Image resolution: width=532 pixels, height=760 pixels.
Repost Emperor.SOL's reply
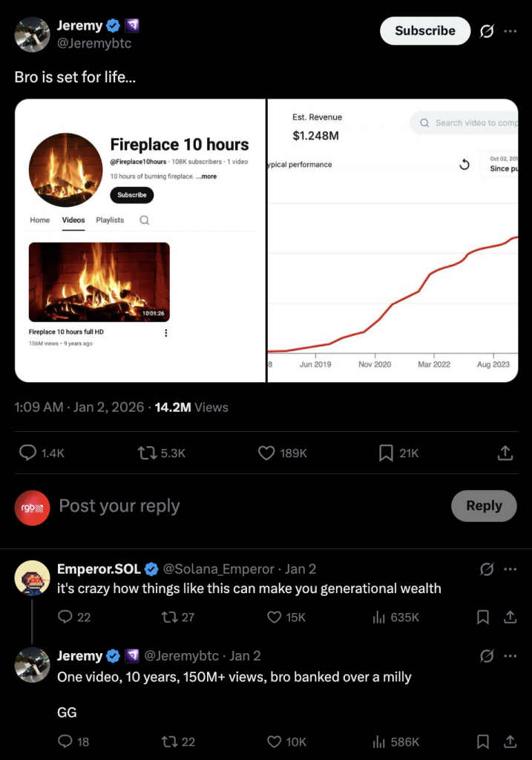[x=168, y=617]
